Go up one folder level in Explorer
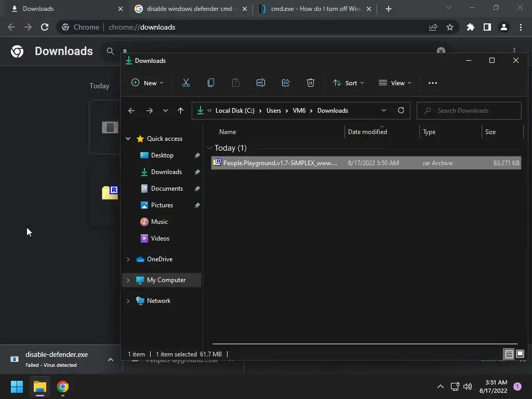The image size is (532, 399). (x=180, y=111)
